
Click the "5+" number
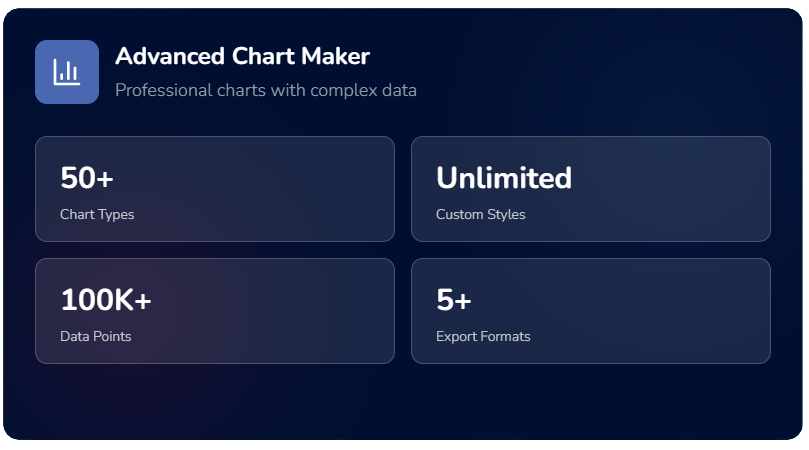point(454,300)
